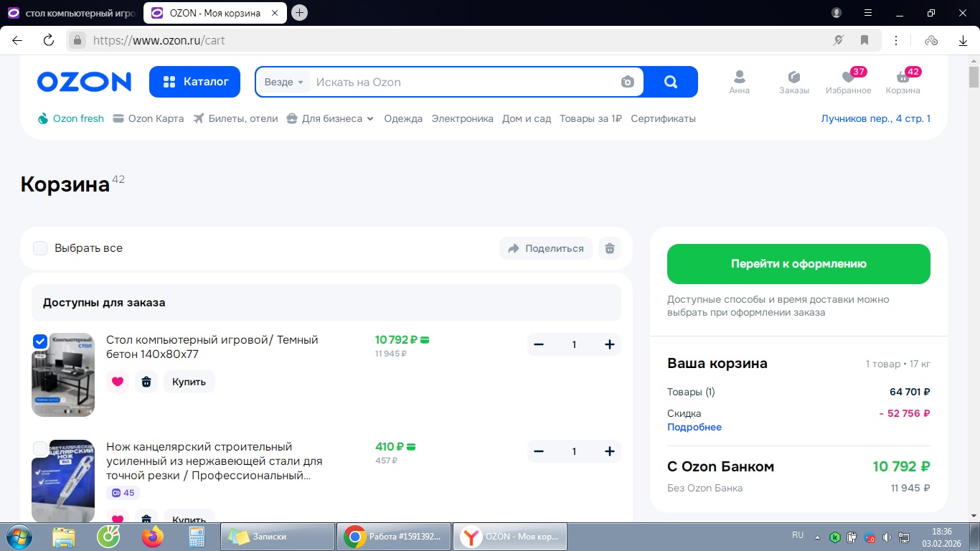The image size is (980, 551).
Task: Open the Дом и сад section
Action: click(x=527, y=119)
